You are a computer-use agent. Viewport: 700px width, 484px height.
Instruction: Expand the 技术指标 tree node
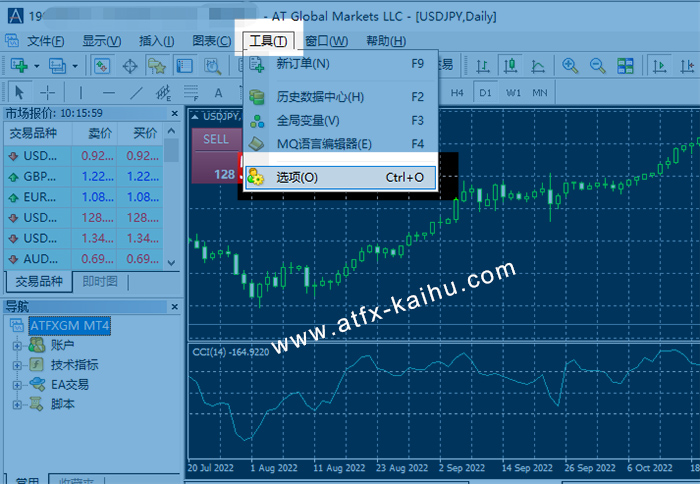click(x=17, y=365)
